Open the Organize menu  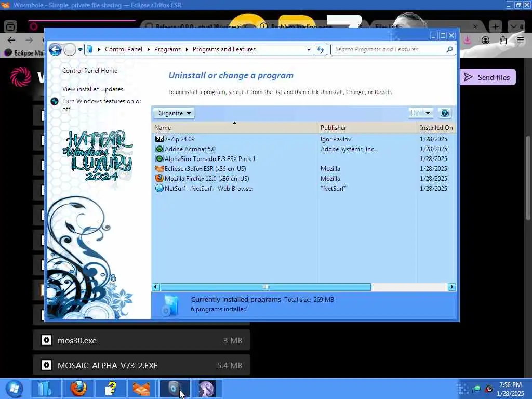coord(175,113)
